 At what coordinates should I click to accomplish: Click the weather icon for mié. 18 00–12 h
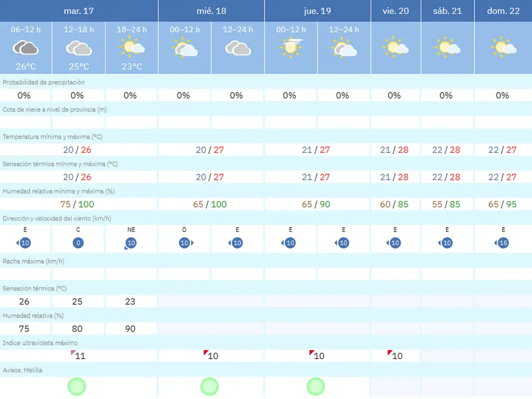(x=185, y=47)
